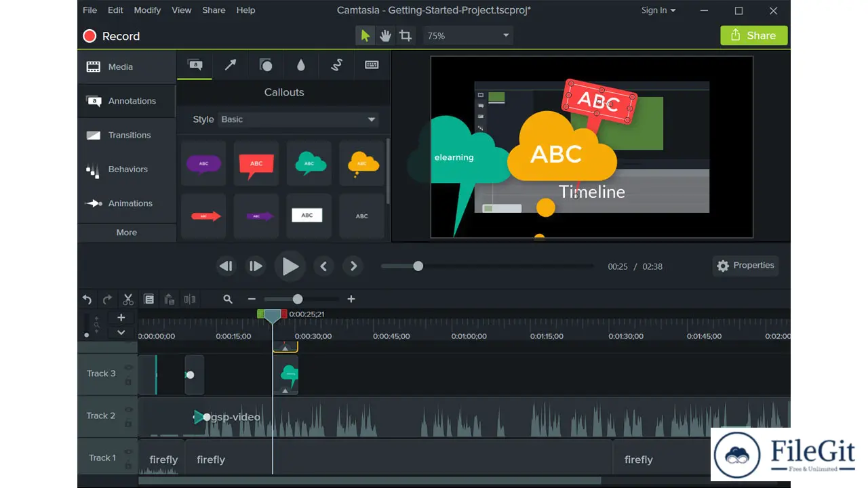Open the 75% canvas zoom dropdown
This screenshot has height=488, width=868.
click(468, 36)
